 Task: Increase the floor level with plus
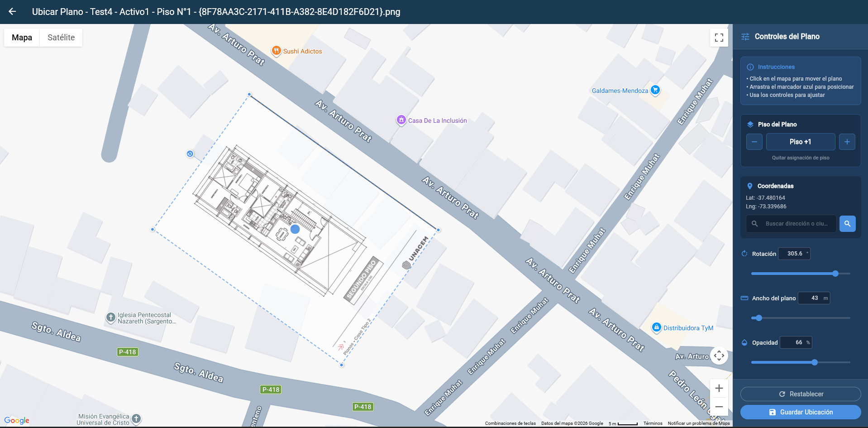(x=847, y=142)
